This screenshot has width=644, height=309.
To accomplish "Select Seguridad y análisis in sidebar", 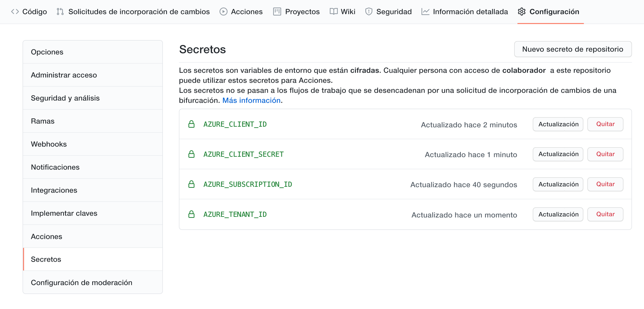I will point(93,98).
